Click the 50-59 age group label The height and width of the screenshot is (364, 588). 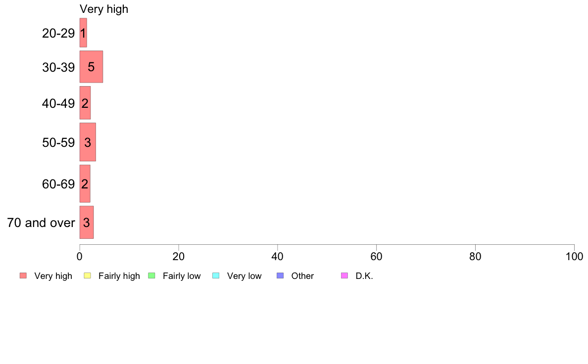tap(58, 142)
